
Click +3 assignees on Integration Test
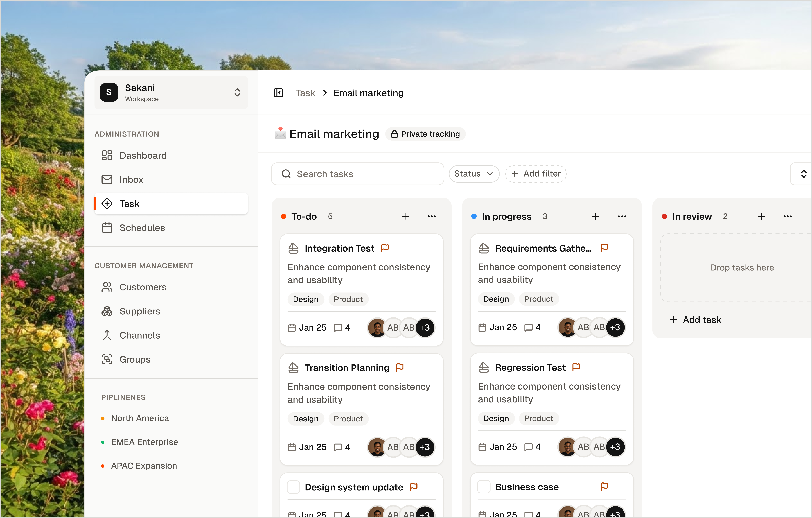(x=425, y=328)
